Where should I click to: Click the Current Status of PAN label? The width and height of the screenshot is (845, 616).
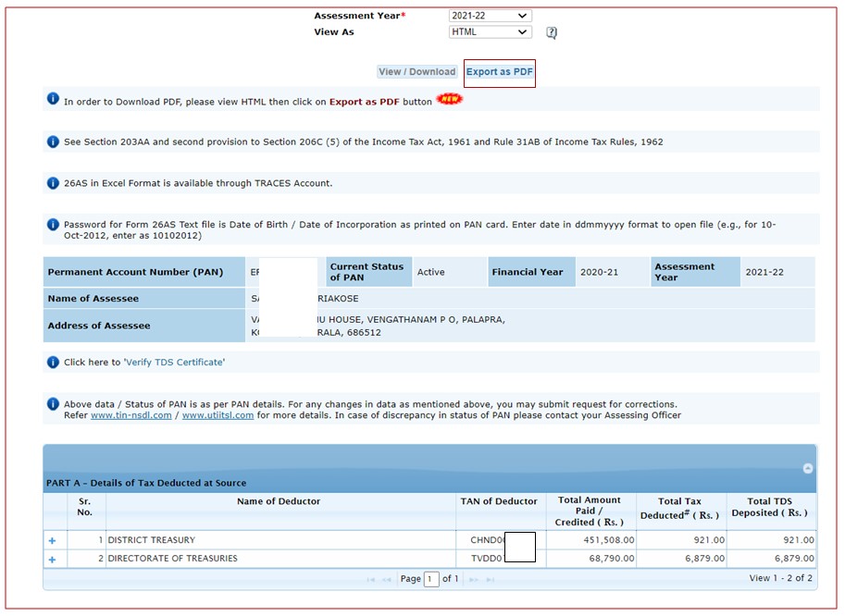tap(367, 272)
